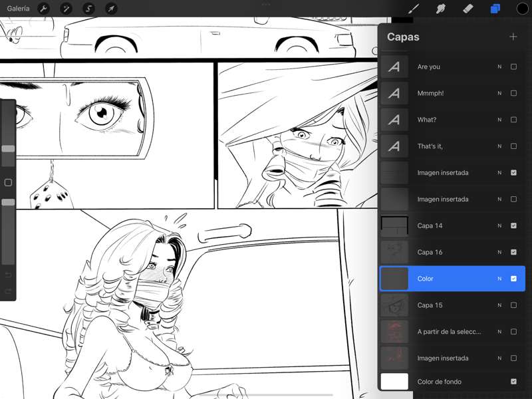
Task: Tap the text icon of 'Mmmph!' layer
Action: pos(394,93)
